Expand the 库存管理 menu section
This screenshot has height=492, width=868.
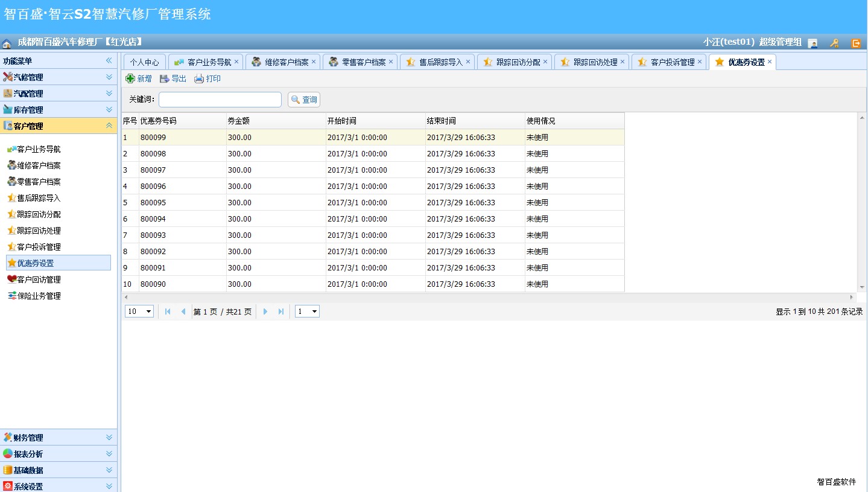point(59,110)
